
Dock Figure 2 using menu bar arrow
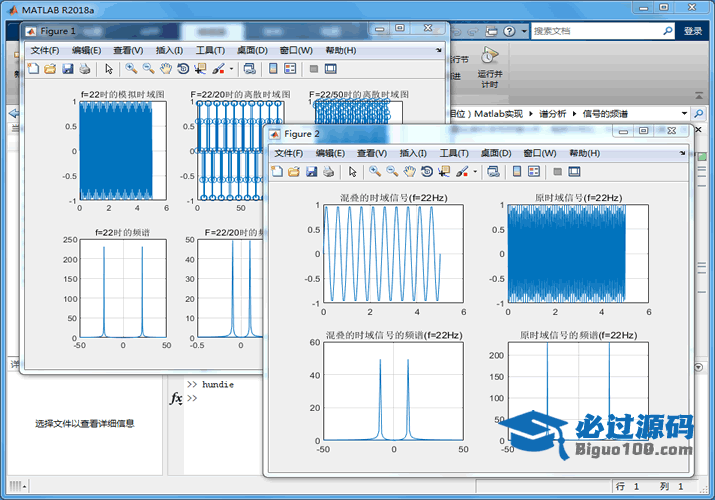(683, 153)
